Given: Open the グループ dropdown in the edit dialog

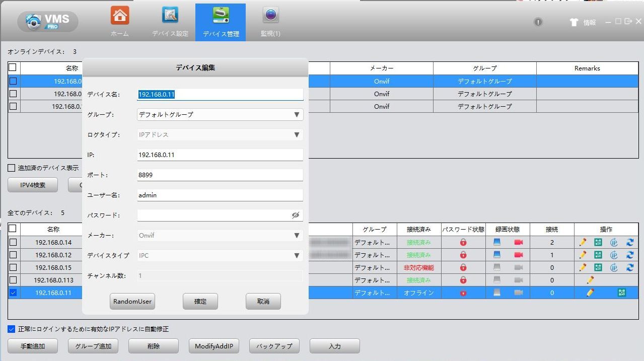Looking at the screenshot, I should pos(220,114).
